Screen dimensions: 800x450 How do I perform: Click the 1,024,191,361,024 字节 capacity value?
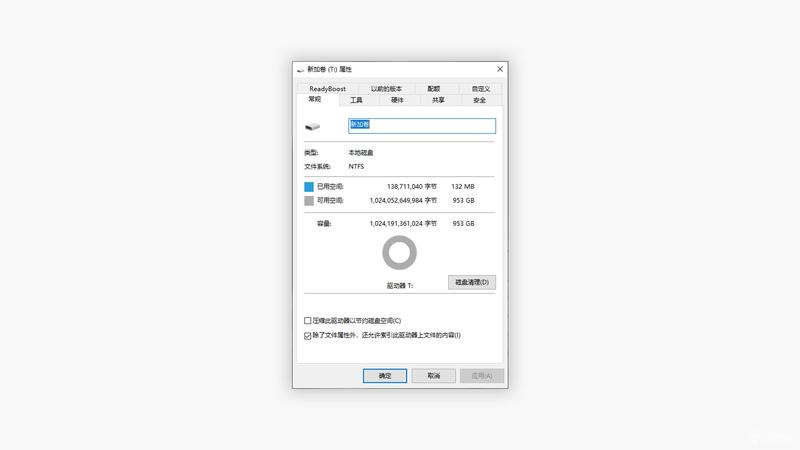[x=403, y=223]
